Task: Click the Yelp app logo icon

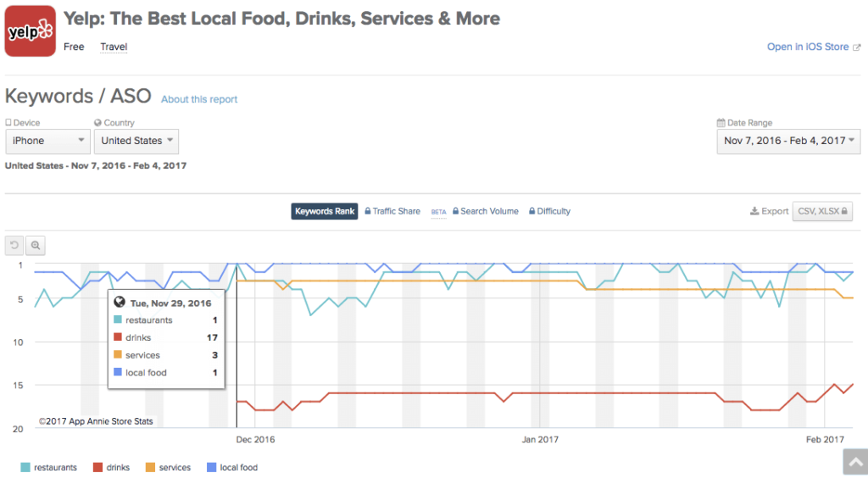Action: [31, 31]
